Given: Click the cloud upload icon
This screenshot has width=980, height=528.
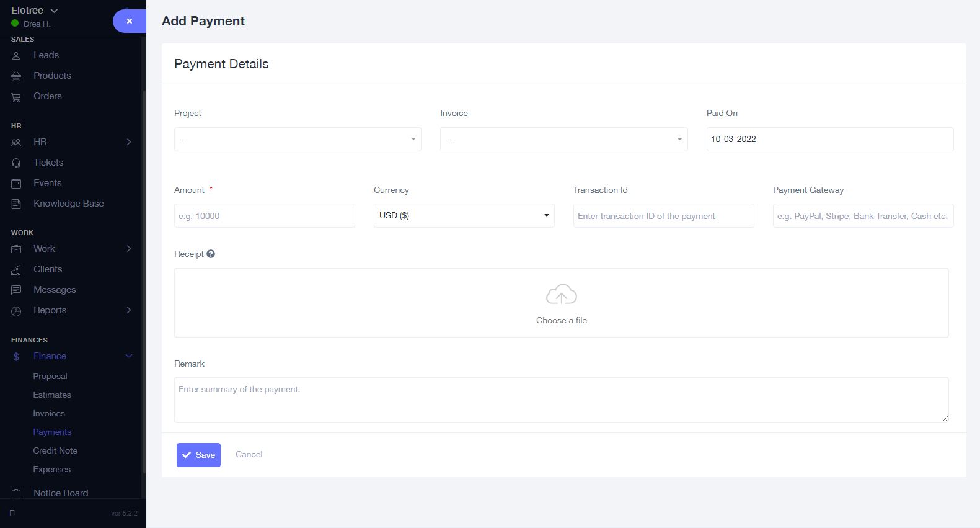Looking at the screenshot, I should [x=562, y=295].
